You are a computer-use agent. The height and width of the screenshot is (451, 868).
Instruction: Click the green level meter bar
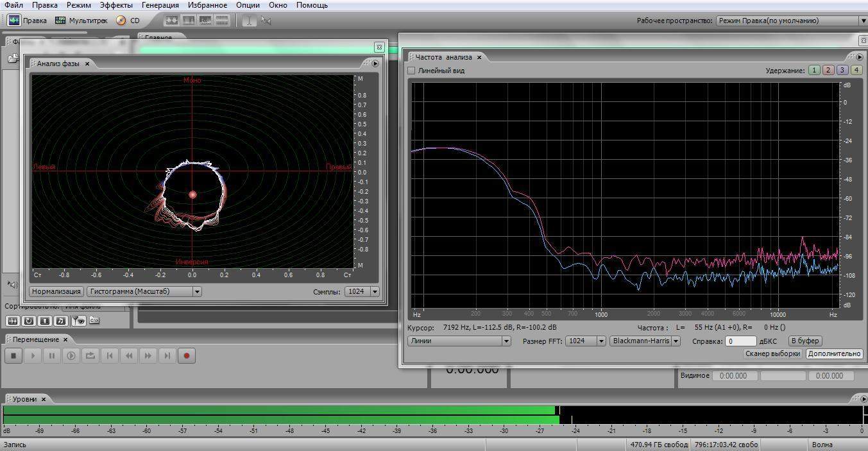click(280, 415)
